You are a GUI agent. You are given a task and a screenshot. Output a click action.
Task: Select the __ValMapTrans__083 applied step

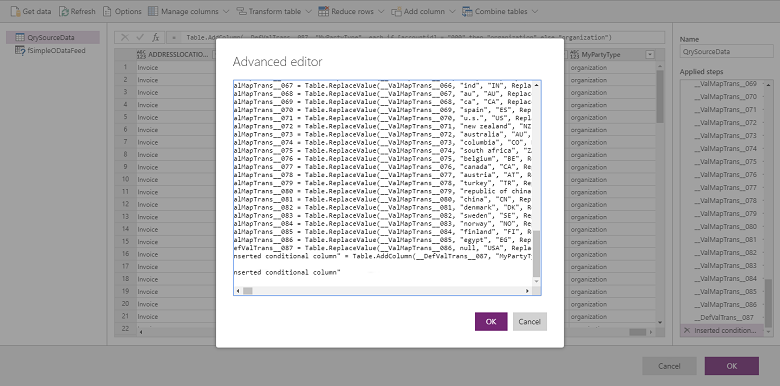(725, 266)
